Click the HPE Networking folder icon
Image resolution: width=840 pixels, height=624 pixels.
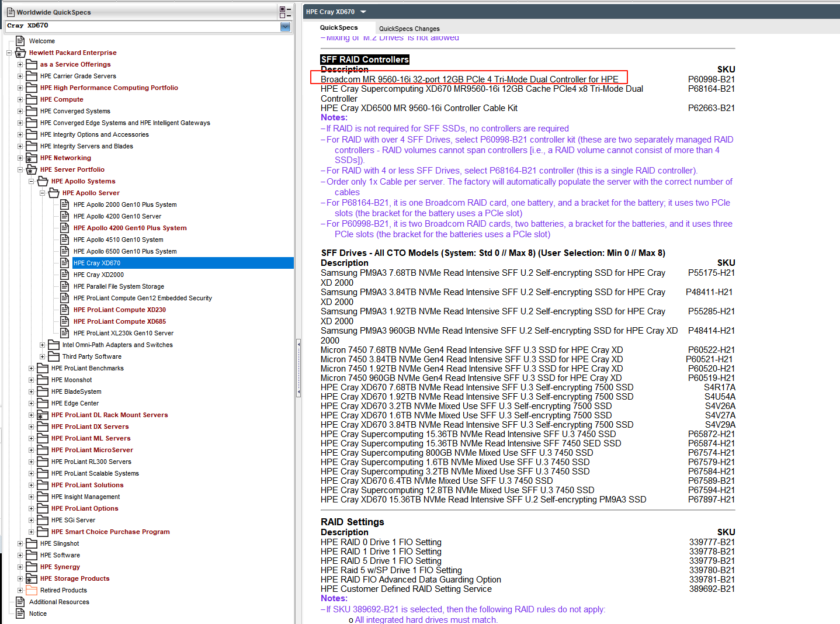click(x=32, y=158)
